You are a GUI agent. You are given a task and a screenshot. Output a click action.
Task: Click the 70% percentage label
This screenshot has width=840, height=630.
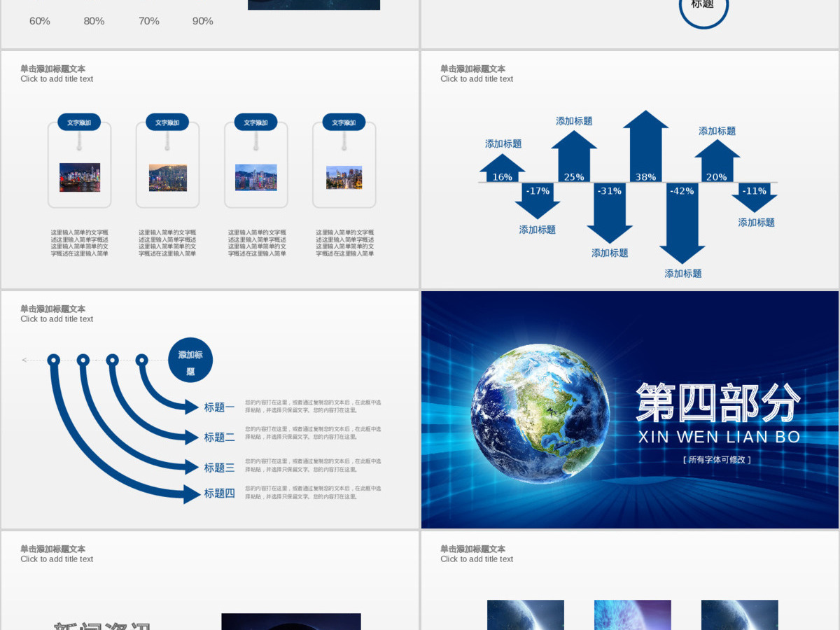148,21
